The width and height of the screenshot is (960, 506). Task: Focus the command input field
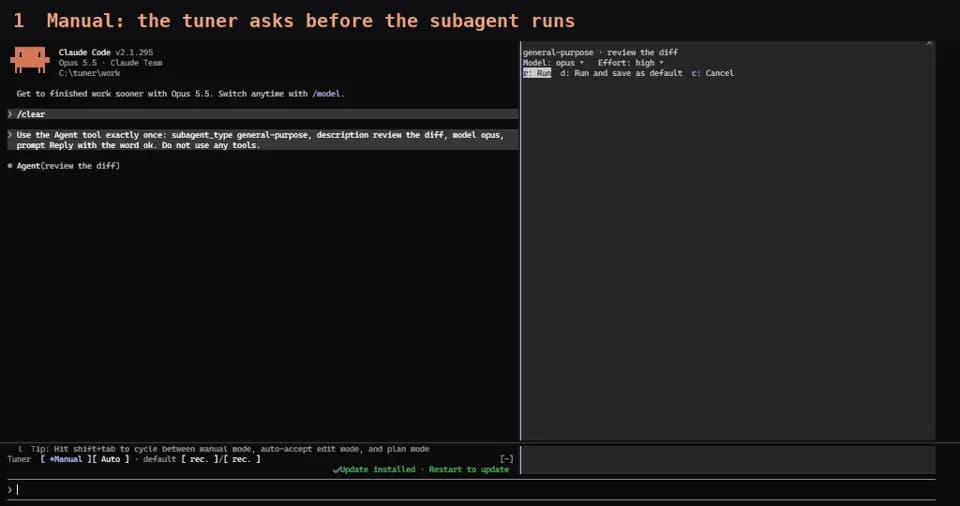471,489
